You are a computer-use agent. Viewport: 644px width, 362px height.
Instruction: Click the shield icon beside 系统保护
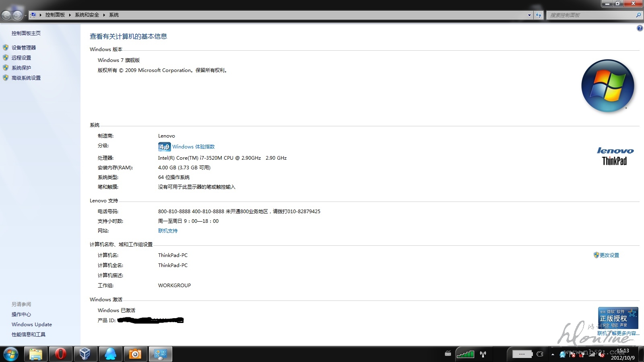[6, 68]
